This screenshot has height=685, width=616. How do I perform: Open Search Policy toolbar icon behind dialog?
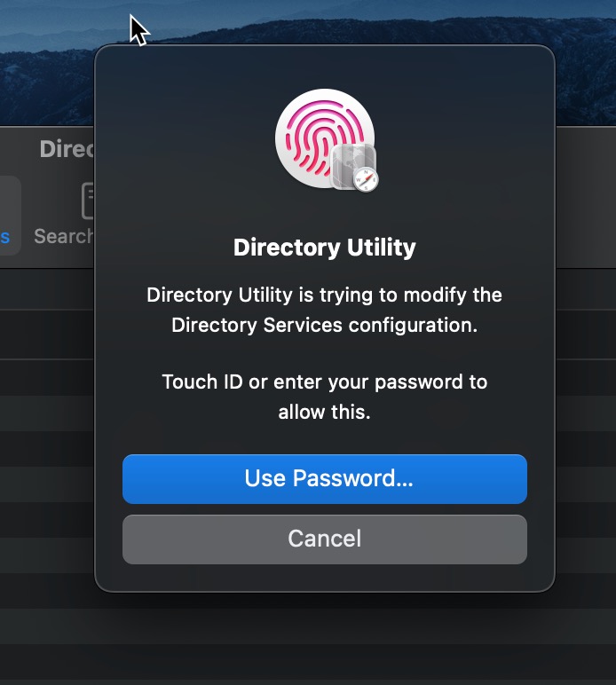pyautogui.click(x=88, y=201)
